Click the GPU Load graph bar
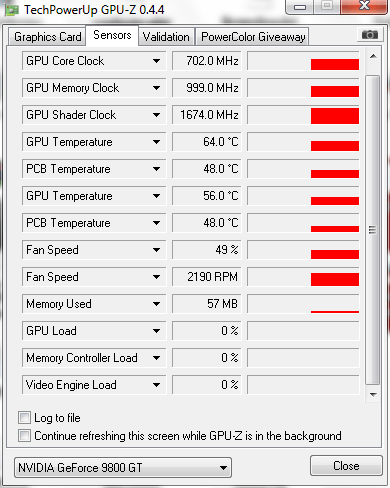This screenshot has height=488, width=390. (x=303, y=331)
